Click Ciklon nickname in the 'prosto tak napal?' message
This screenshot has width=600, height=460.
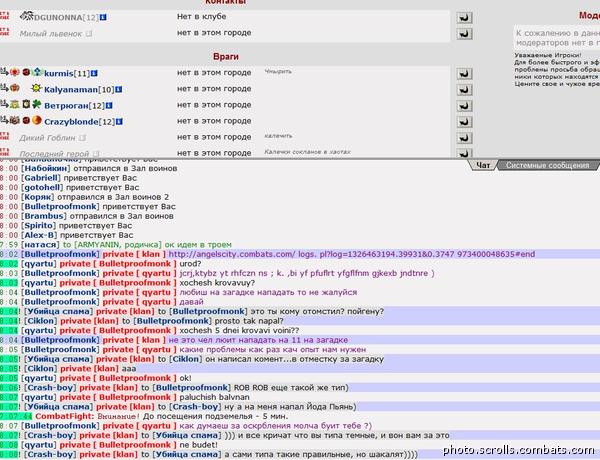coord(41,321)
